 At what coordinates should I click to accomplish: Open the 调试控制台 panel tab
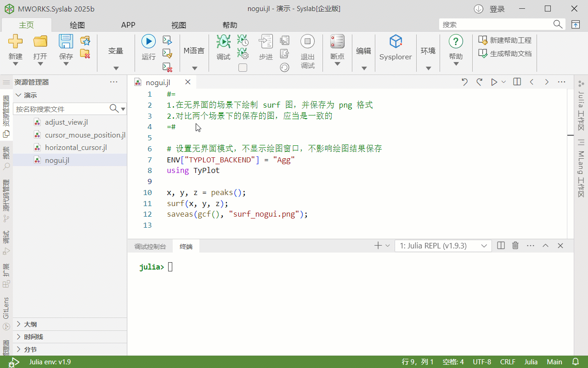150,247
